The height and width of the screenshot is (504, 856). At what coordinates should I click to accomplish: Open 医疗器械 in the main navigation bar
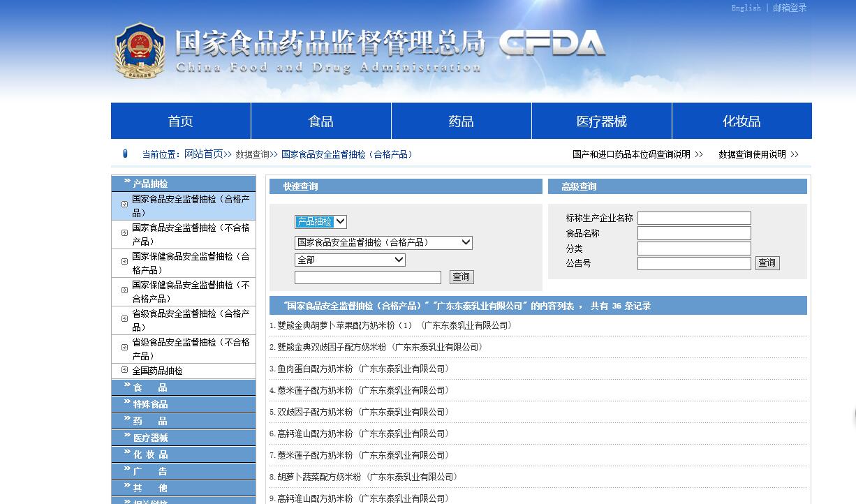click(x=602, y=121)
